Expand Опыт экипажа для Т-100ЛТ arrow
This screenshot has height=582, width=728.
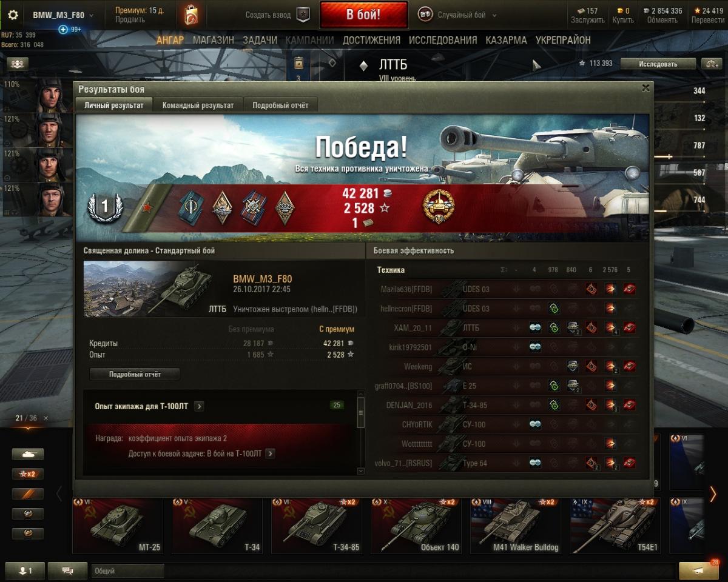click(x=200, y=406)
